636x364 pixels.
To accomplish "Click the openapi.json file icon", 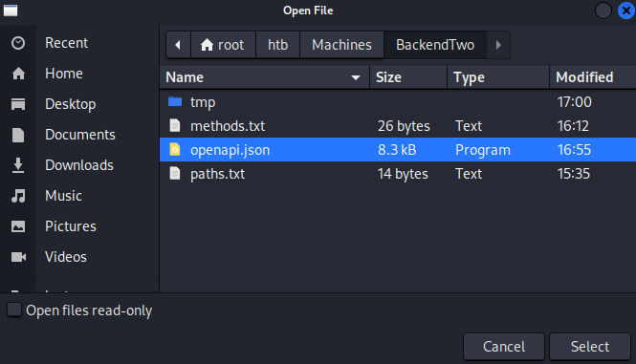I will click(x=175, y=150).
